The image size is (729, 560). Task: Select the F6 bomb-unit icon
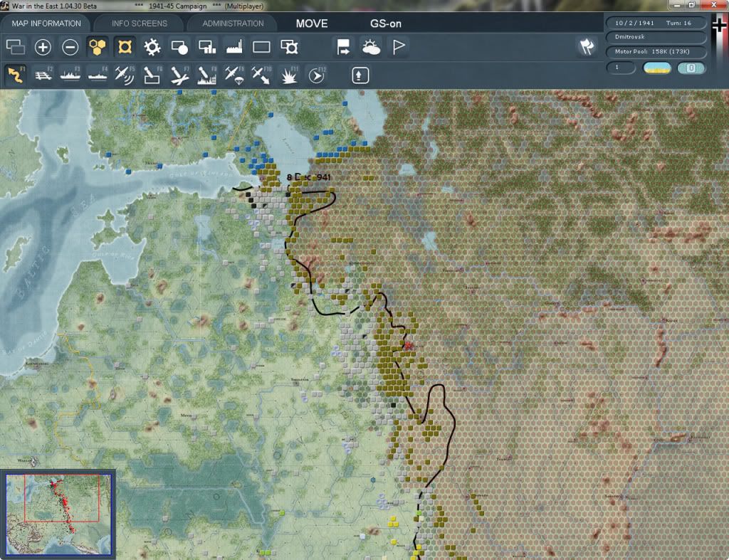click(x=152, y=75)
